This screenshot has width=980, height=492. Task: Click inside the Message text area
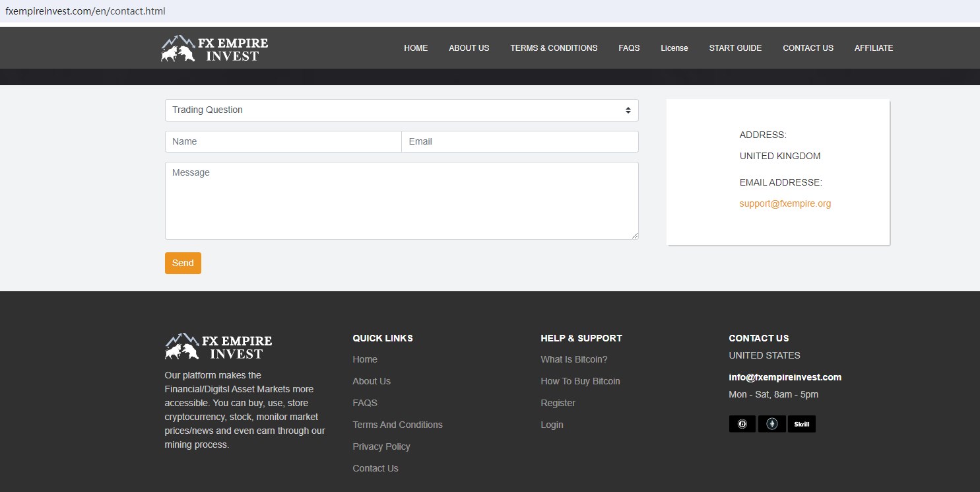point(401,201)
